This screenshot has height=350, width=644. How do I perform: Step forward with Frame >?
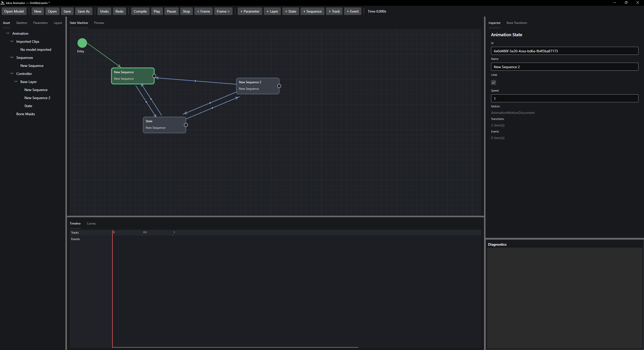click(223, 11)
